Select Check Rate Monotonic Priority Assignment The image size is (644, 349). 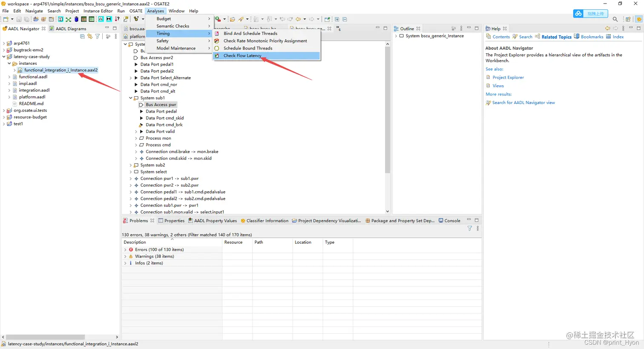click(x=266, y=41)
